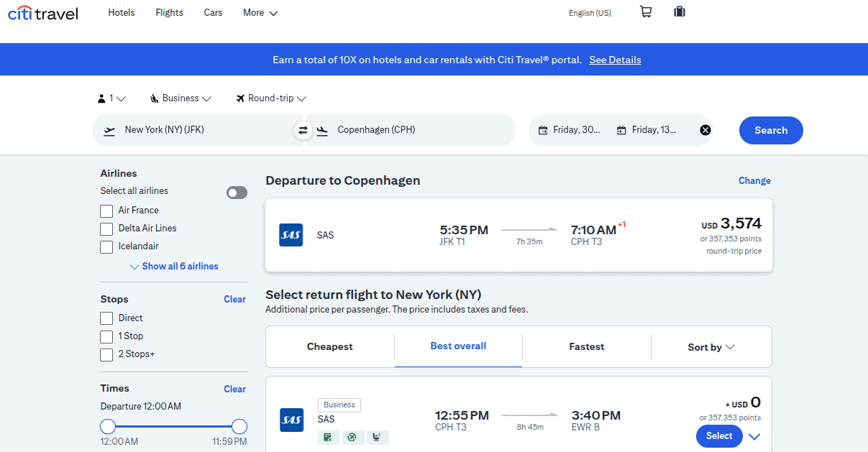Click the Search button

click(771, 130)
